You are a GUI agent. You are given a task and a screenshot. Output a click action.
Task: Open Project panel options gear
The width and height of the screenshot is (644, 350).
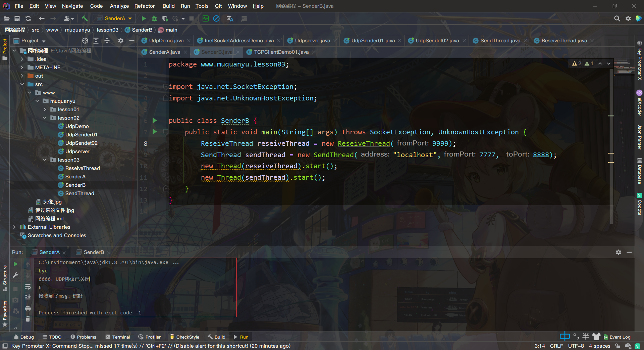[121, 41]
